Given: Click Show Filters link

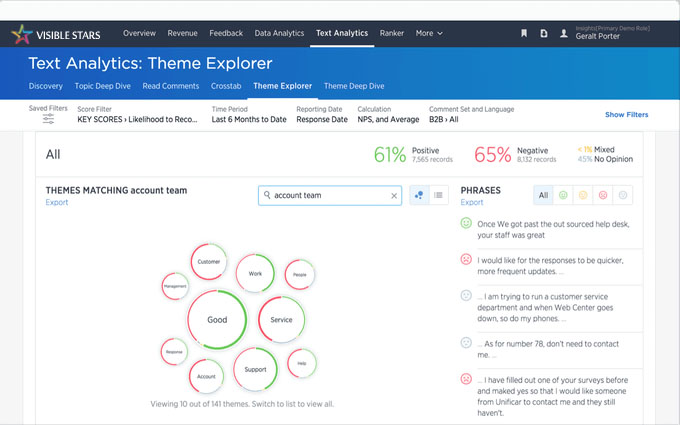Looking at the screenshot, I should (x=626, y=115).
